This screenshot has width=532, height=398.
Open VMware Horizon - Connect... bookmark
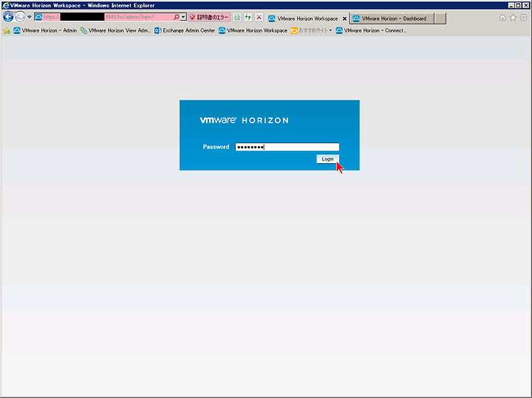tap(371, 30)
